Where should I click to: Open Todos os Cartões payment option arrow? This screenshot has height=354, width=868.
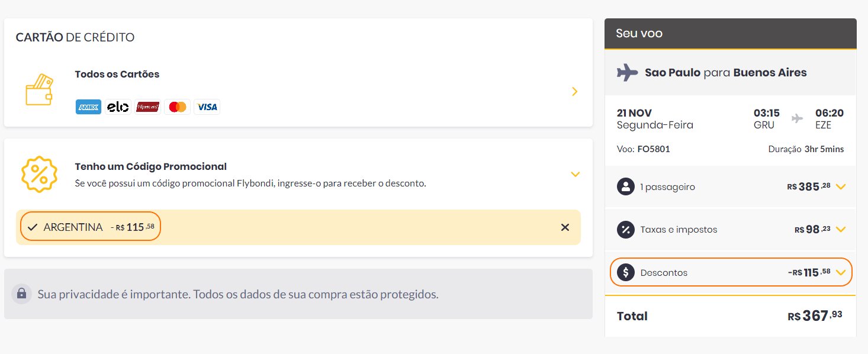tap(574, 92)
